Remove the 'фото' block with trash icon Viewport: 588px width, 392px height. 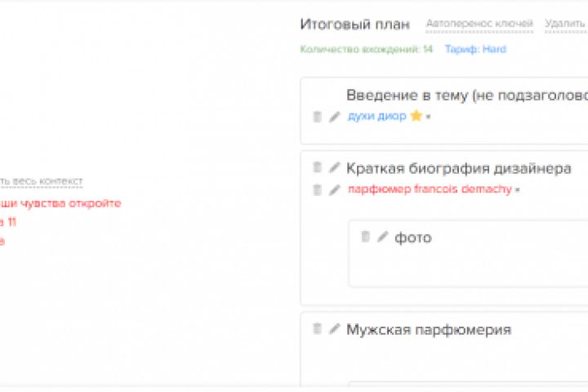366,237
